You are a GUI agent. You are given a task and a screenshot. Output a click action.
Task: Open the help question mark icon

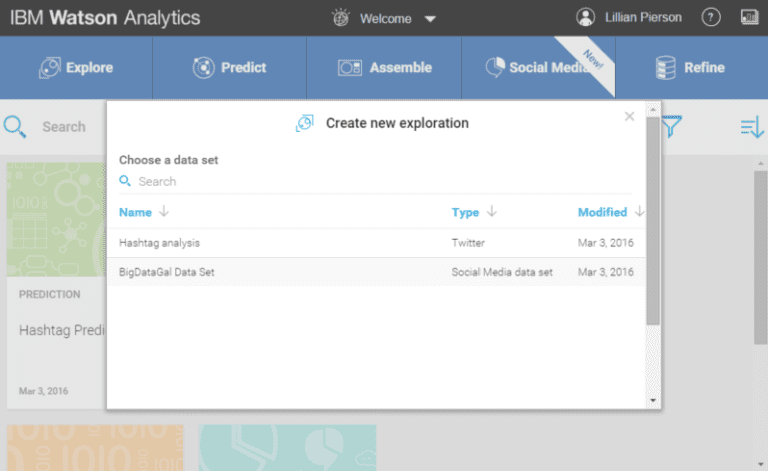point(711,18)
